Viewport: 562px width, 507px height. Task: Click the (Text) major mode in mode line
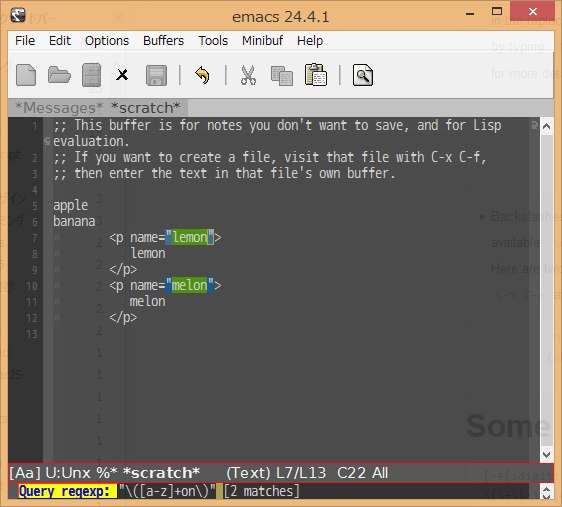(248, 473)
